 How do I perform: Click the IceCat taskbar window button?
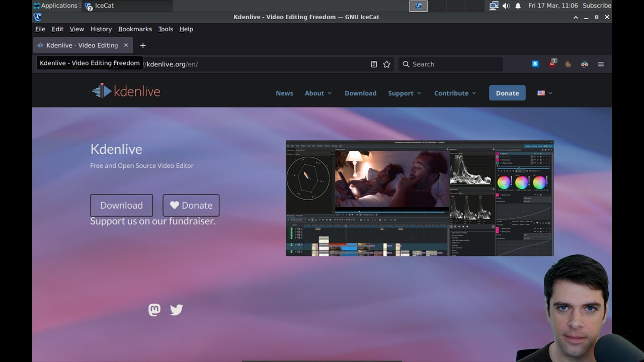point(127,6)
